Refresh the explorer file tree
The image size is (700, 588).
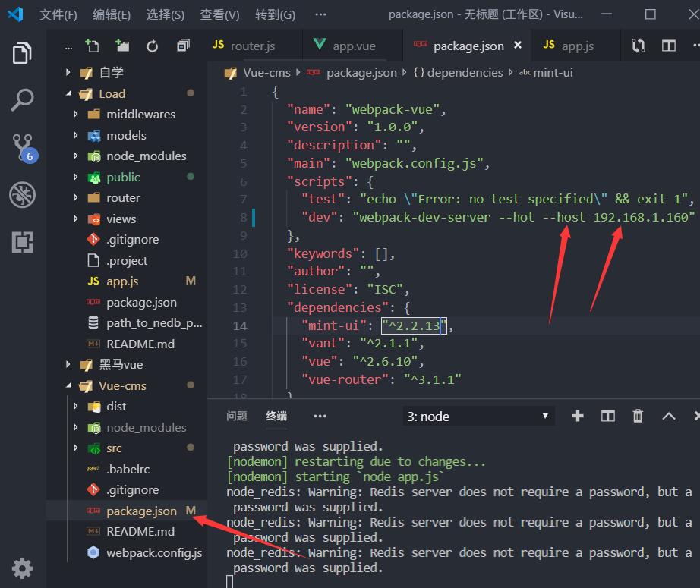(153, 46)
